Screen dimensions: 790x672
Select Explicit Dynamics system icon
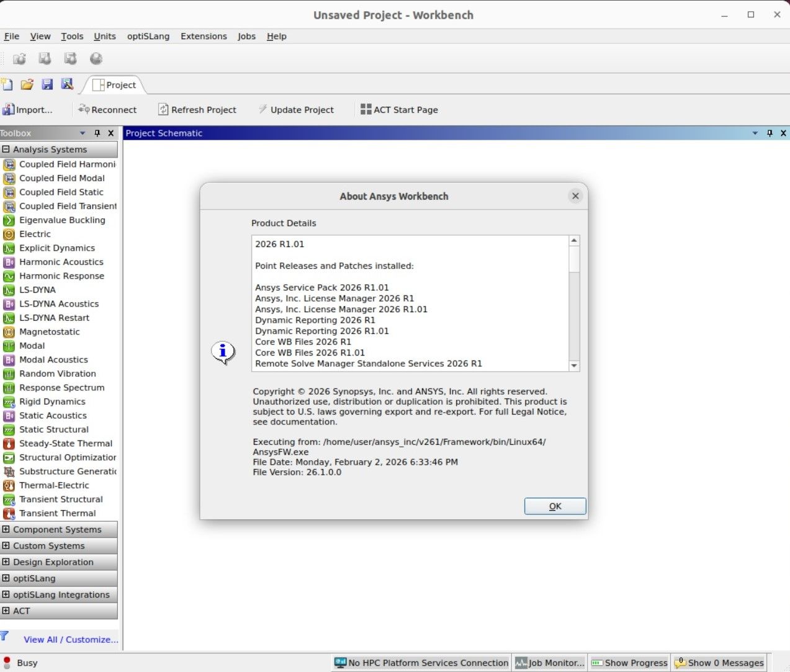click(9, 248)
